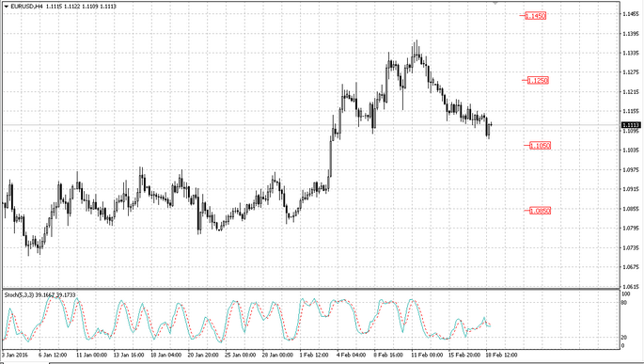Click the red 1.1250 price level label
Viewport: 644px width, 364px height.
(538, 81)
